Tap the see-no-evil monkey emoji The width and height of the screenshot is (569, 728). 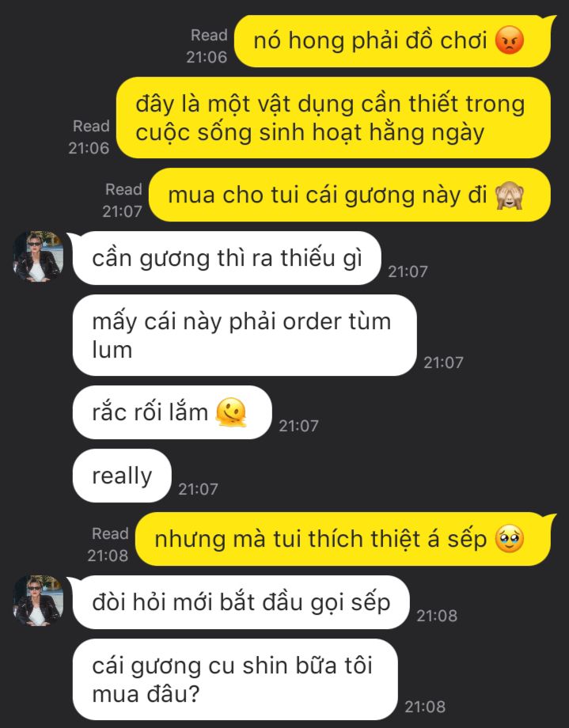point(509,195)
